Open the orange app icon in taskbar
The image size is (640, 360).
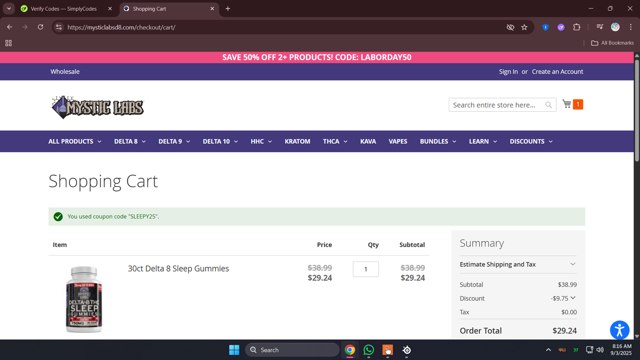[x=388, y=350]
